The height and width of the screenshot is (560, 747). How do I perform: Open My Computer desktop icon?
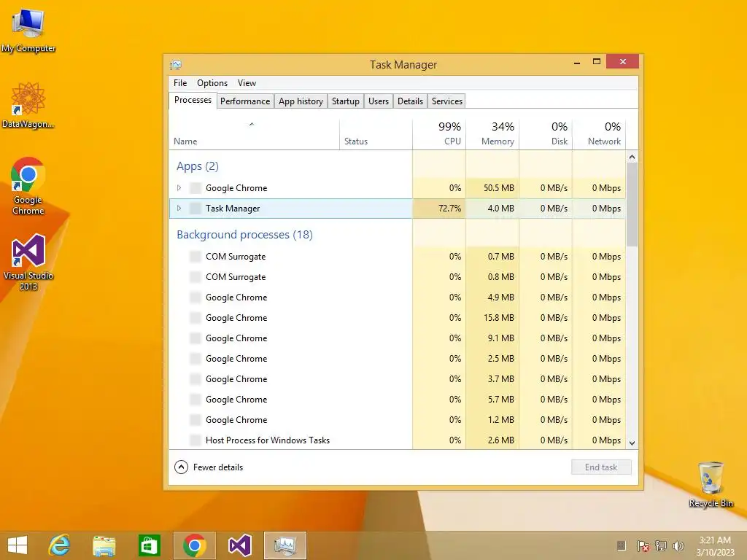28,31
